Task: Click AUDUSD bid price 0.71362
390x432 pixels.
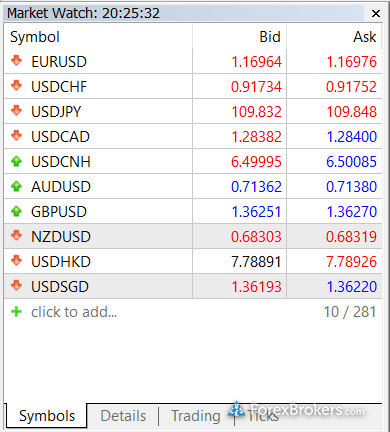Action: [x=256, y=187]
